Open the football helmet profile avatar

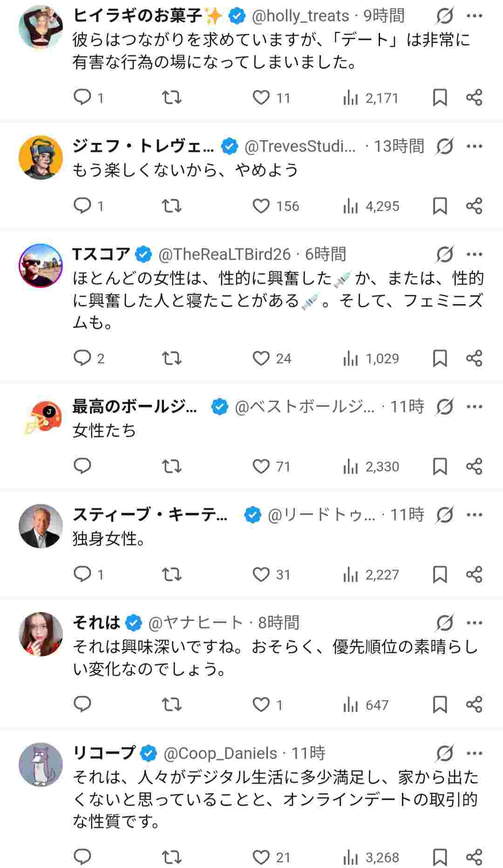[x=41, y=418]
